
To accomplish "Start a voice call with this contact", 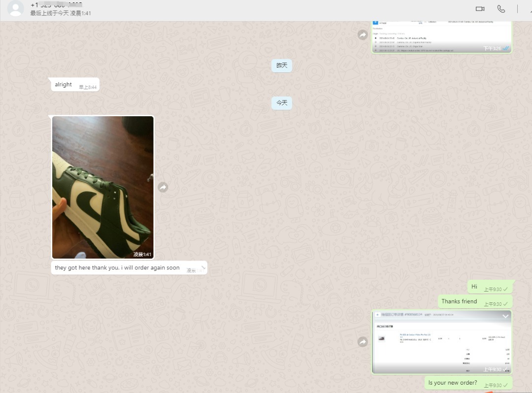I will click(501, 9).
